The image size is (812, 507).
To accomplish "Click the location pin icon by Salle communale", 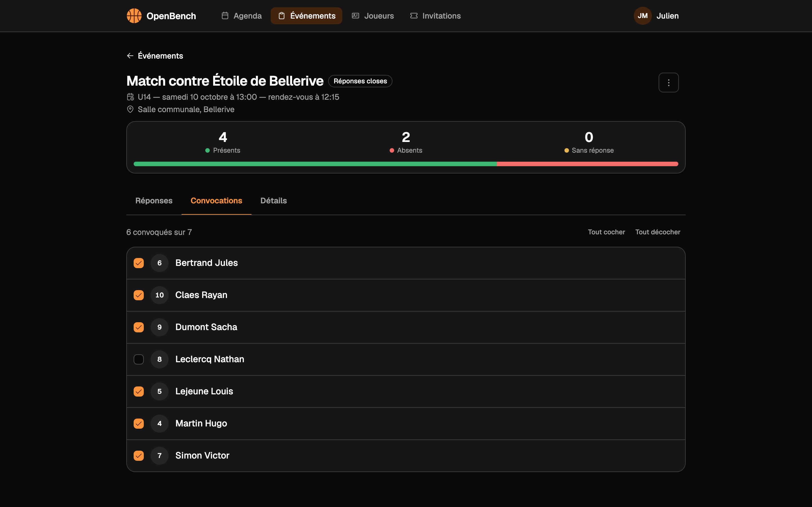I will 130,109.
